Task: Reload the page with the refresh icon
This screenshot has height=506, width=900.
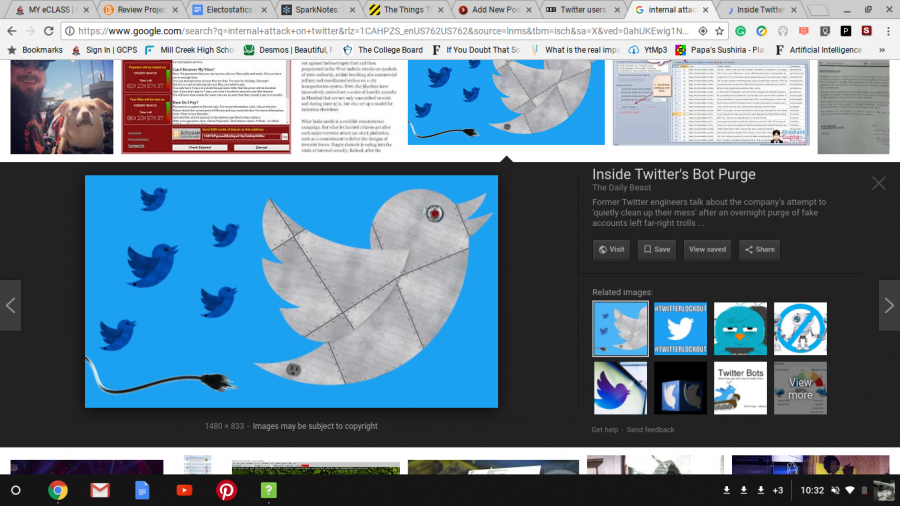Action: pos(49,31)
